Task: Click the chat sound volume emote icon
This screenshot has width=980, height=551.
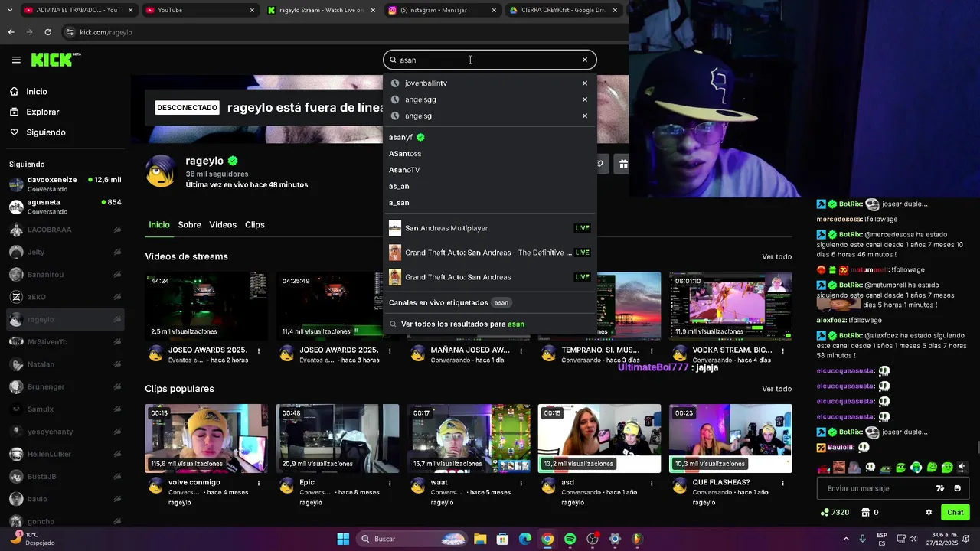Action: point(962,467)
